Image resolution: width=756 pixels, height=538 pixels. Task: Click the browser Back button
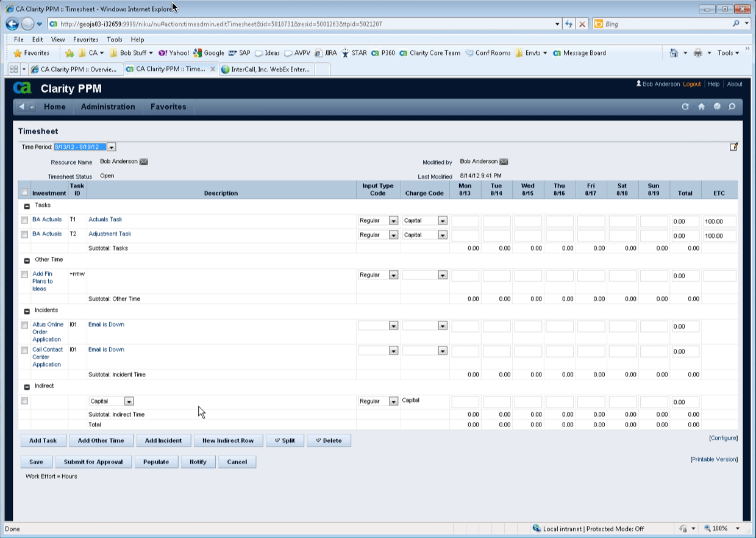12,24
